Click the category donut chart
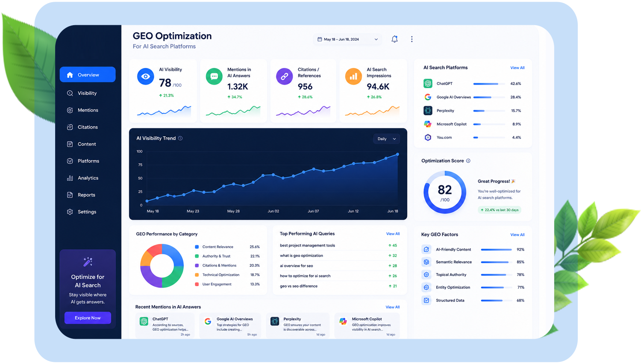641x364 pixels. (162, 266)
